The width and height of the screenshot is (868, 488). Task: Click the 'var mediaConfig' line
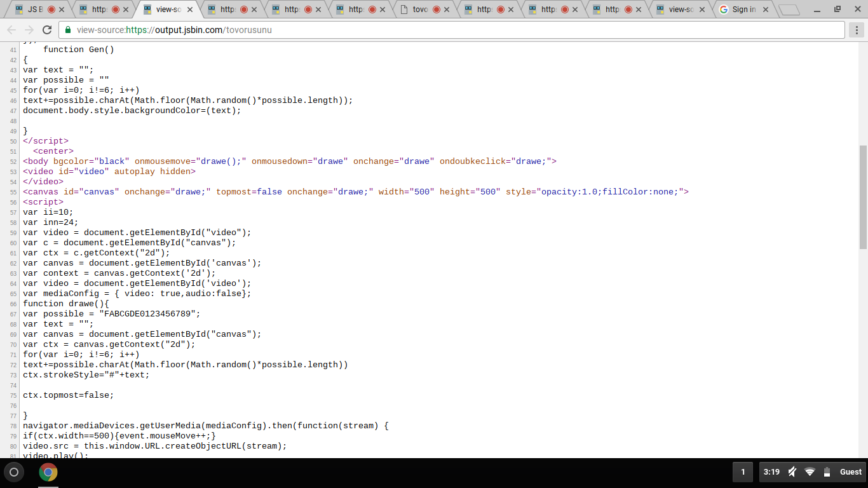137,294
